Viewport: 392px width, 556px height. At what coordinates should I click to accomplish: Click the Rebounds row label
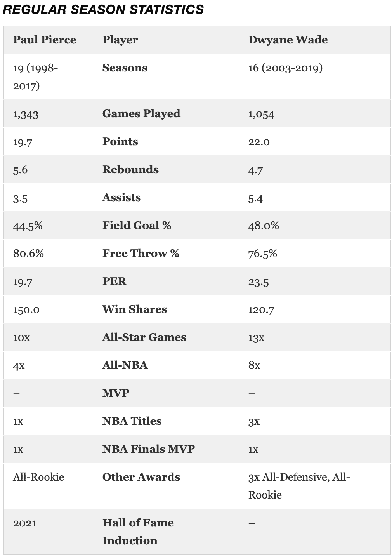pos(130,170)
